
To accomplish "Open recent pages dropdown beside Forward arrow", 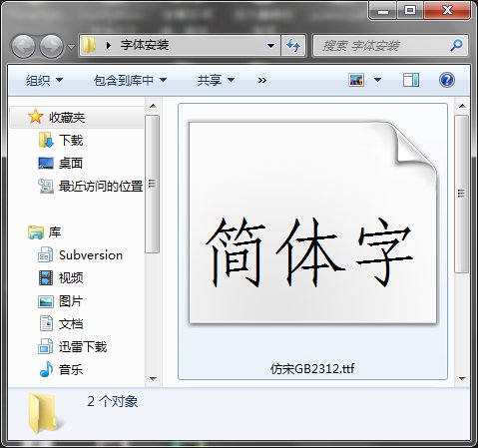I will point(71,46).
